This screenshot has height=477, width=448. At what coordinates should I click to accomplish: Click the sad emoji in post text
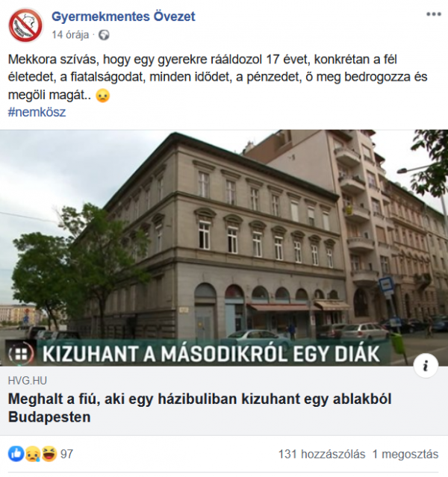click(x=102, y=96)
